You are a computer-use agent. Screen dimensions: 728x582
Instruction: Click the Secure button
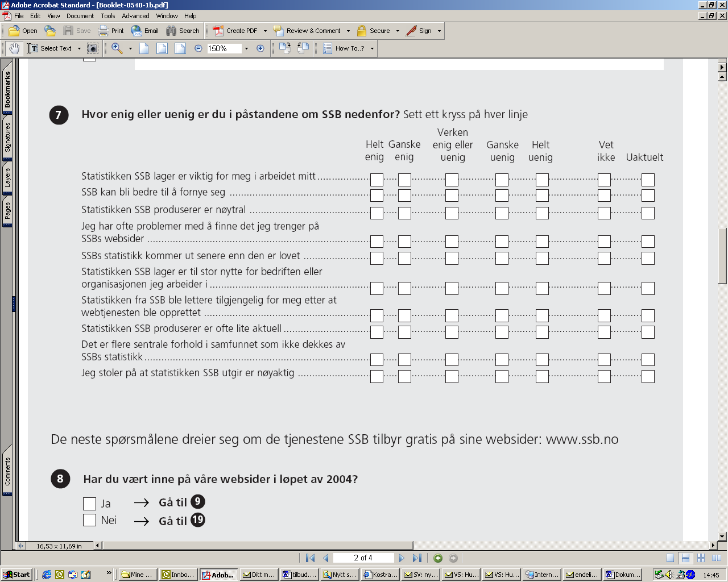[374, 31]
